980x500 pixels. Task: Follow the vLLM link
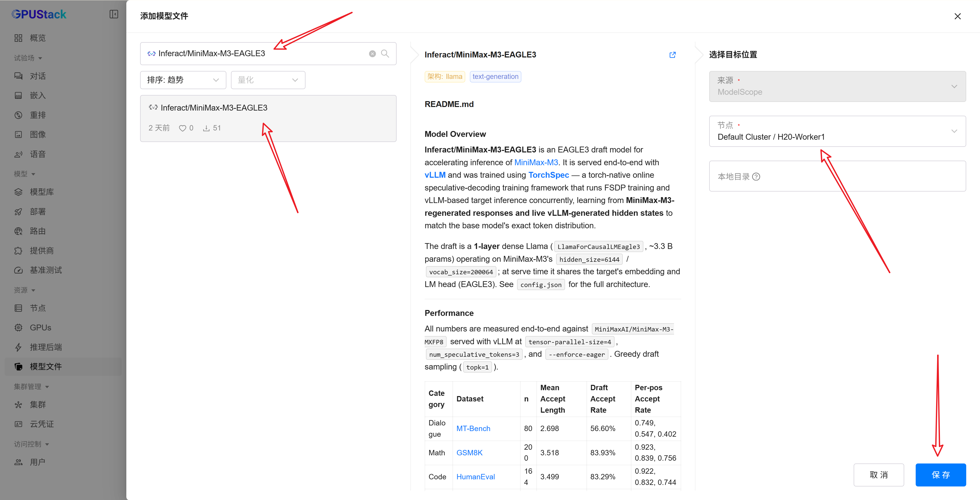pos(435,175)
